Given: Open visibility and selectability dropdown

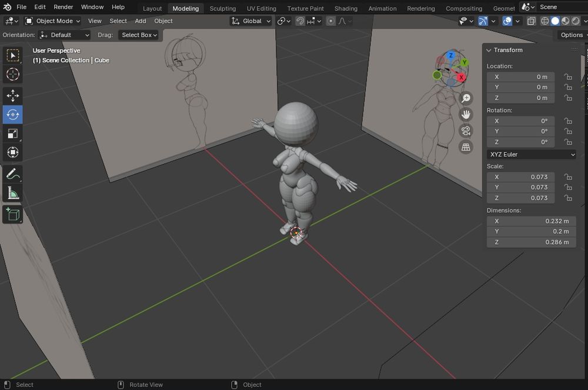Looking at the screenshot, I should coord(466,21).
